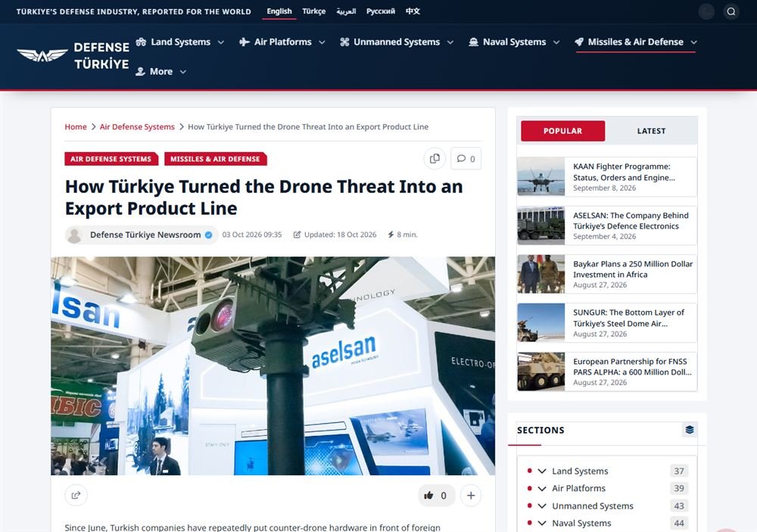Click the Aselsan booth article image

pos(273,366)
